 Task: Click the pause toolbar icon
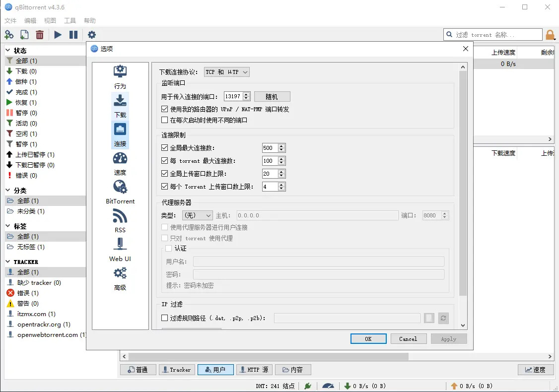tap(73, 35)
